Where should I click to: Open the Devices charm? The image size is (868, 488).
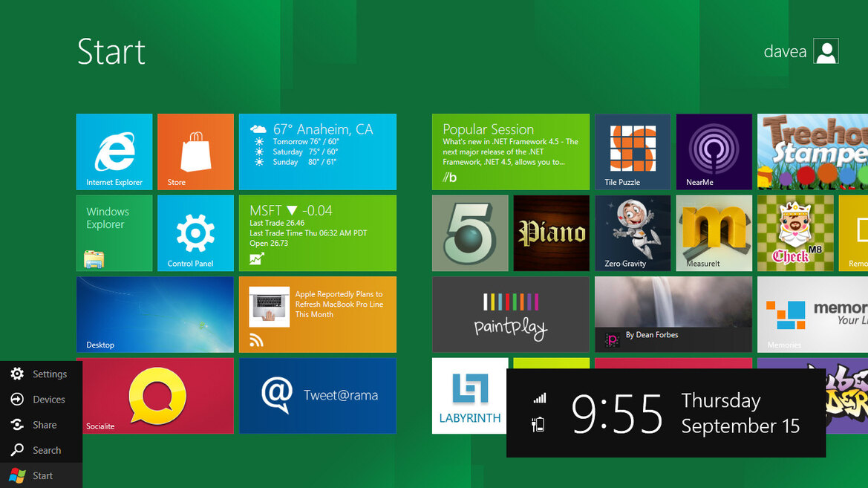coord(41,400)
